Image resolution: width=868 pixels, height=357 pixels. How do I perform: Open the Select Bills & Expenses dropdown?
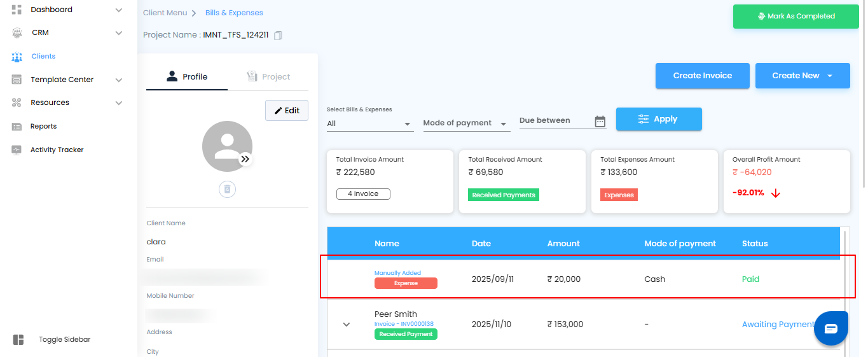tap(369, 123)
